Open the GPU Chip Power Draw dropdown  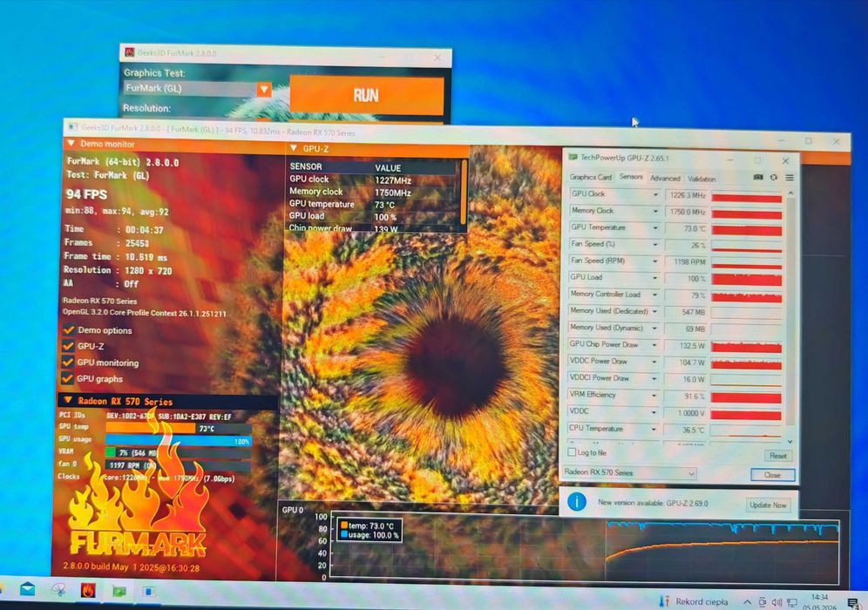[654, 345]
